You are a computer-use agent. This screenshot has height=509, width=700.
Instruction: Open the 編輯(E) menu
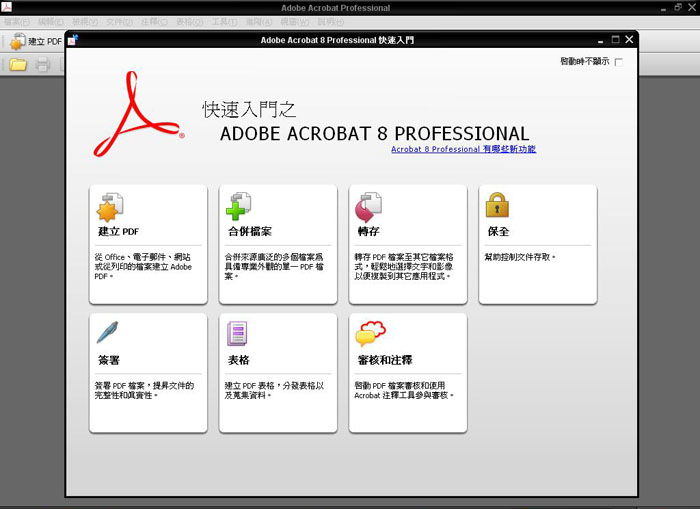[51, 21]
